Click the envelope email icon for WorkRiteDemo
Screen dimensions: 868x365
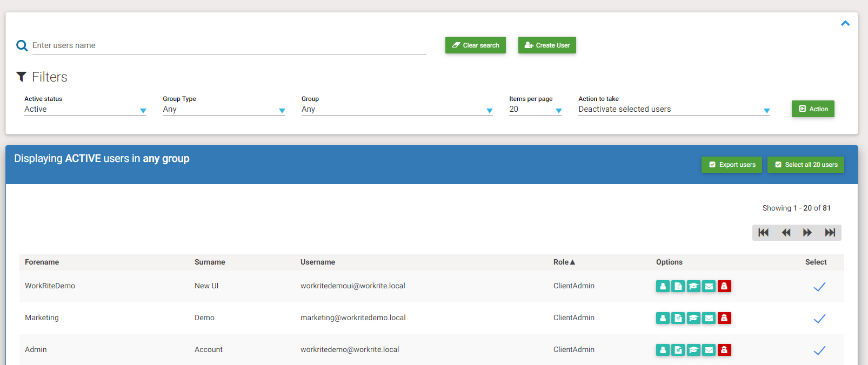(x=709, y=286)
